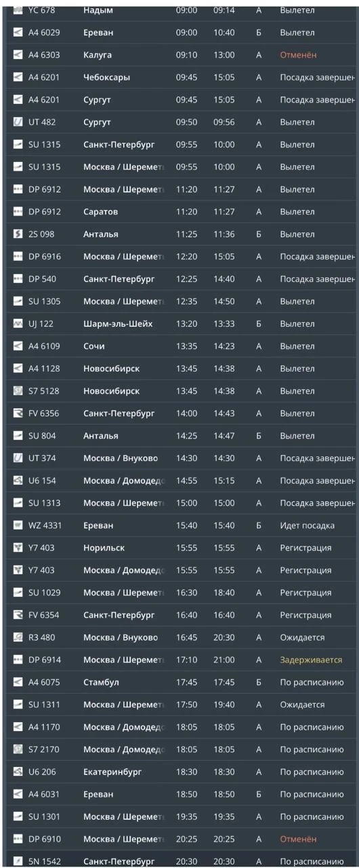Click the UJ 122 airline icon
Image resolution: width=359 pixels, height=868 pixels.
pos(18,323)
